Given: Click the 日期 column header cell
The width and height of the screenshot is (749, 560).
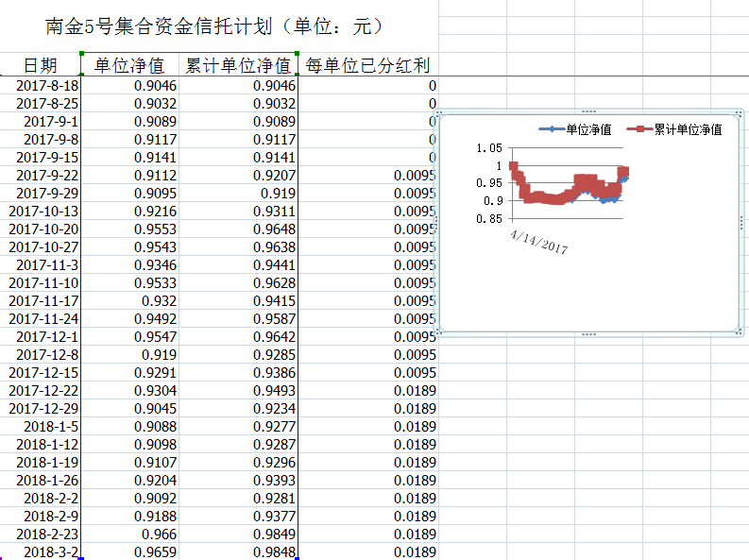Looking at the screenshot, I should point(40,65).
